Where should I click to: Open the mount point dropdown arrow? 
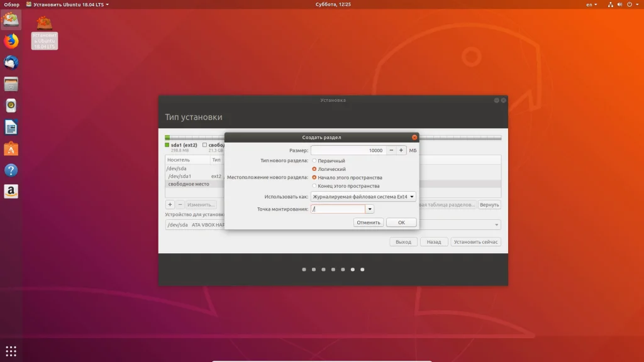click(x=370, y=209)
